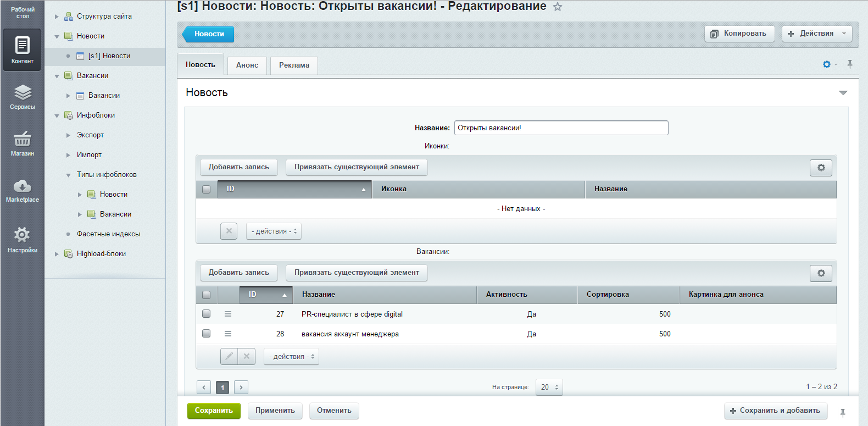
Task: Click gear settings icon in Иконки table
Action: click(821, 168)
